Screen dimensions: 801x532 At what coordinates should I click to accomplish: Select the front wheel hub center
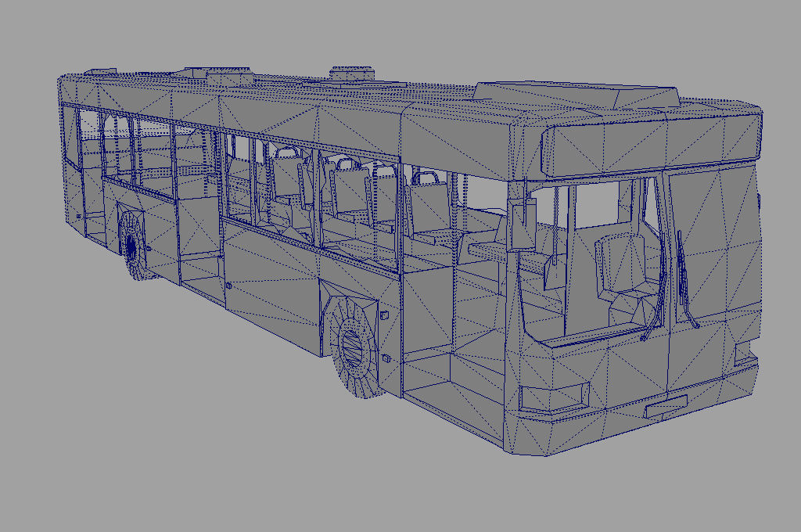351,347
